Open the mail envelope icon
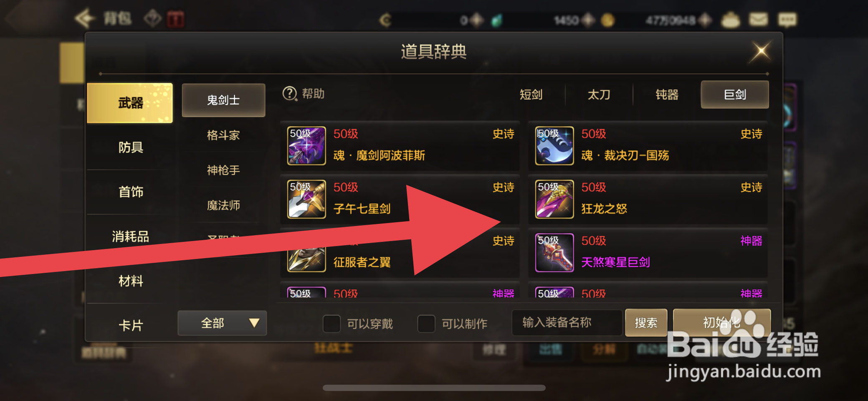868x401 pixels. point(758,19)
